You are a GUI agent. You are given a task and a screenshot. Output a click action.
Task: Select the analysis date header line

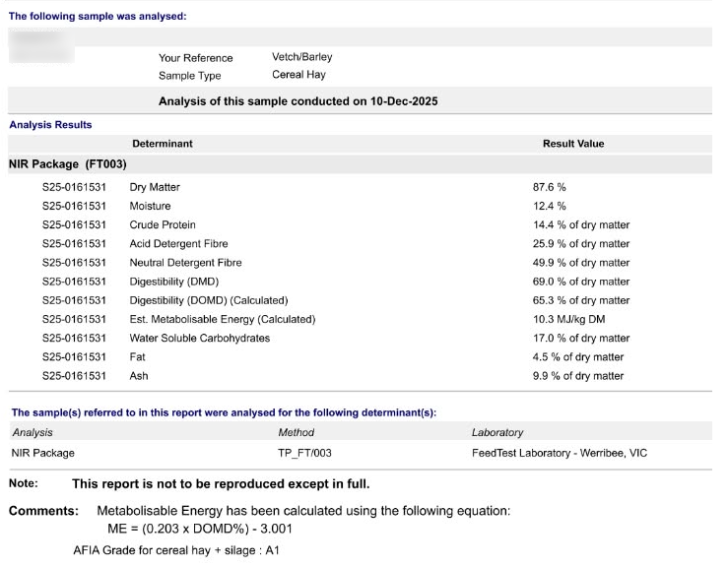[x=298, y=101]
